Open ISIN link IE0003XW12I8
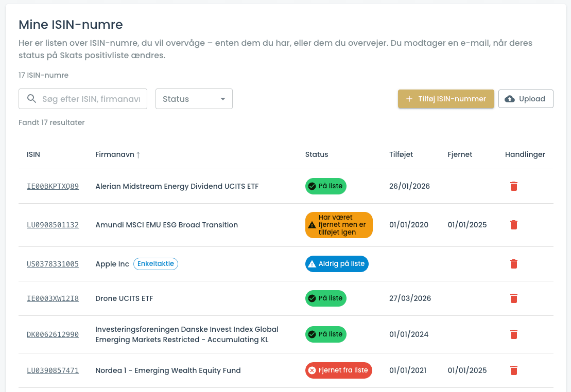571x392 pixels. coord(53,298)
